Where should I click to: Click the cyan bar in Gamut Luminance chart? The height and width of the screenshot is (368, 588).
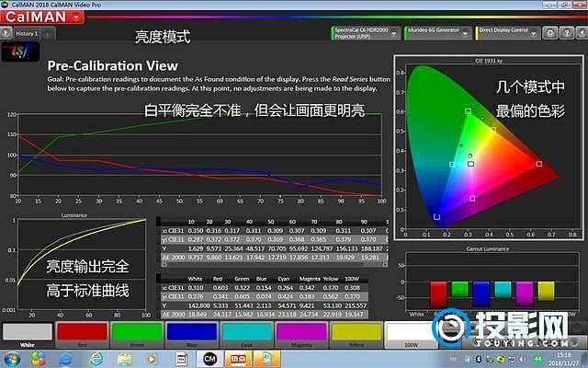(x=503, y=290)
